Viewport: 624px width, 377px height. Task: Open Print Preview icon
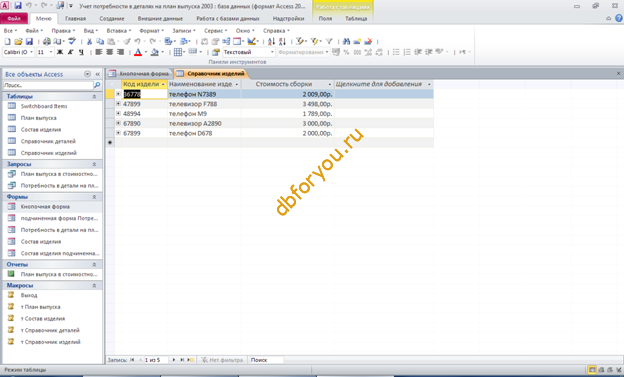click(x=57, y=41)
